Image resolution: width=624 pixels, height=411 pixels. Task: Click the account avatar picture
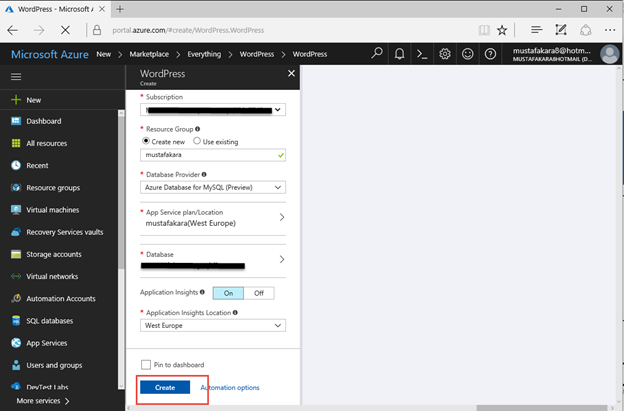pos(610,54)
